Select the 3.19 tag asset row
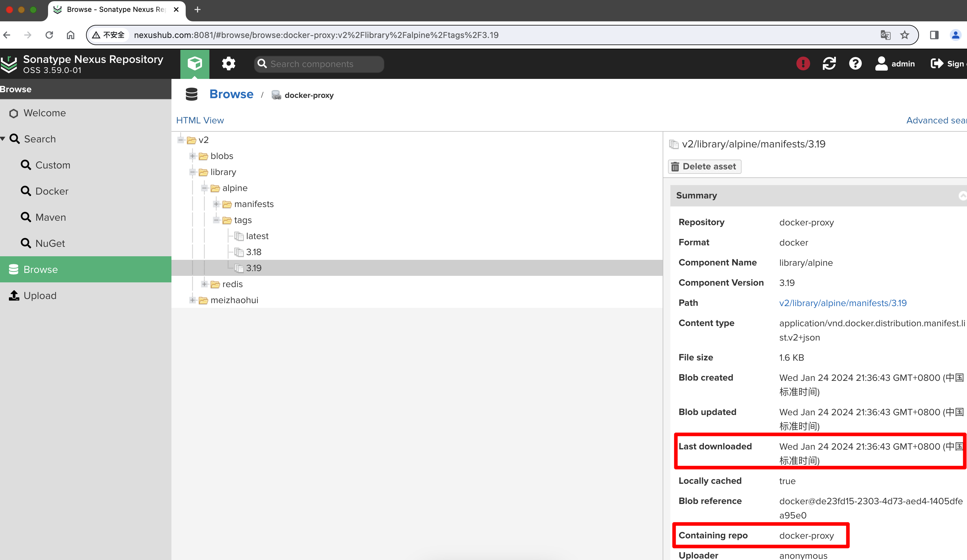The height and width of the screenshot is (560, 967). point(417,268)
